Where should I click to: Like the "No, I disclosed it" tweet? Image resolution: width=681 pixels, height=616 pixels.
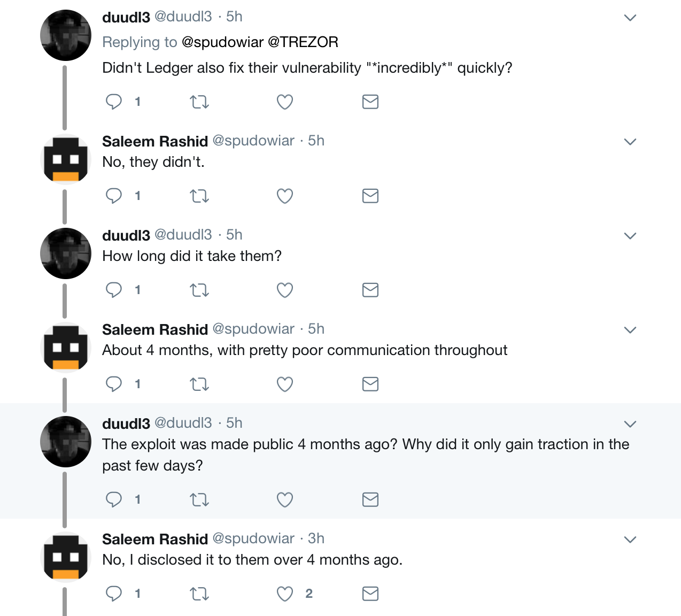pyautogui.click(x=285, y=594)
